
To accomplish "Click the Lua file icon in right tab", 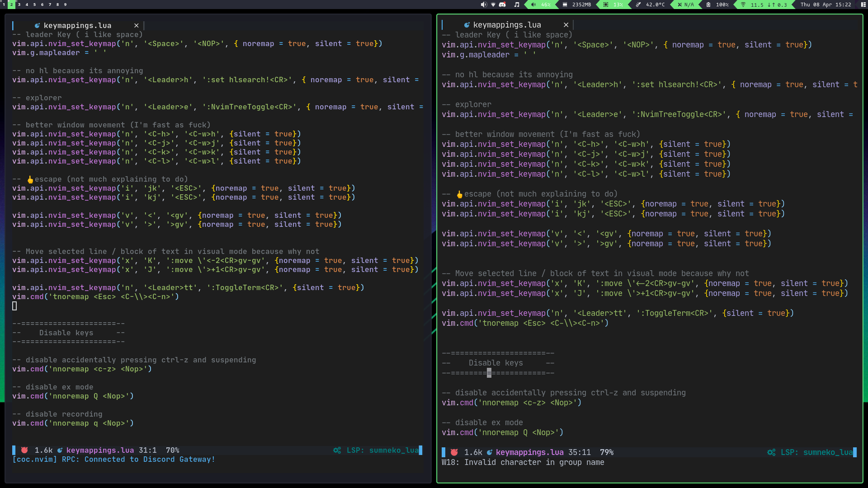I will pyautogui.click(x=467, y=25).
